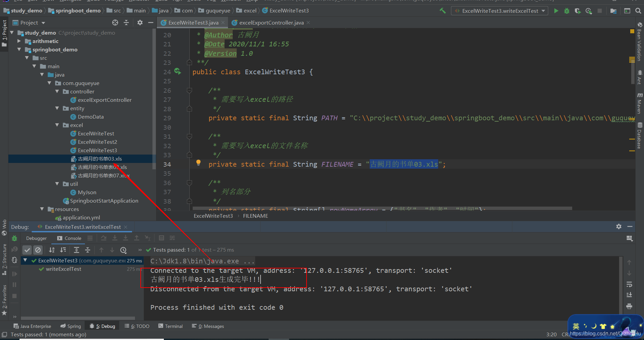Sort tests by duration

pyautogui.click(x=63, y=250)
